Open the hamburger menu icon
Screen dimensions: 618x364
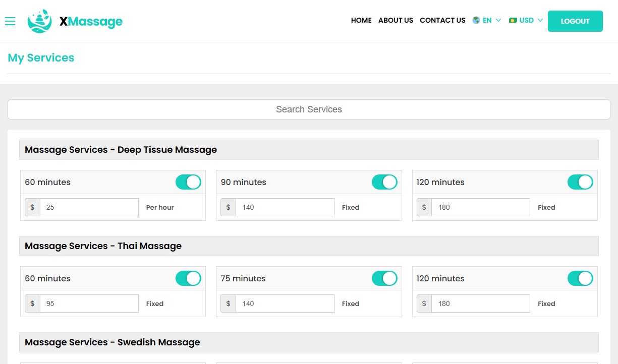[x=10, y=21]
